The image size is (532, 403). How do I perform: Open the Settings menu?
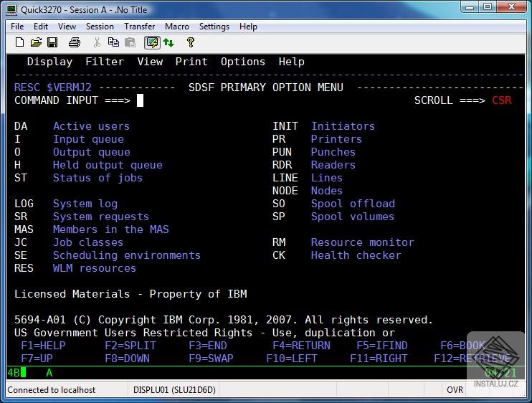214,27
